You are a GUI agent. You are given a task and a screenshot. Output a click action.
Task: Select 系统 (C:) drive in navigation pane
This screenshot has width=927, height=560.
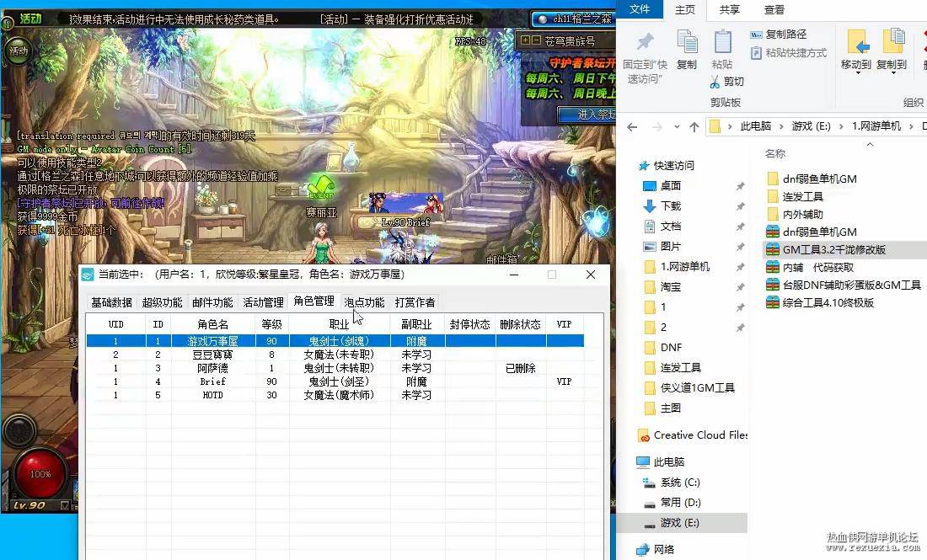click(680, 482)
